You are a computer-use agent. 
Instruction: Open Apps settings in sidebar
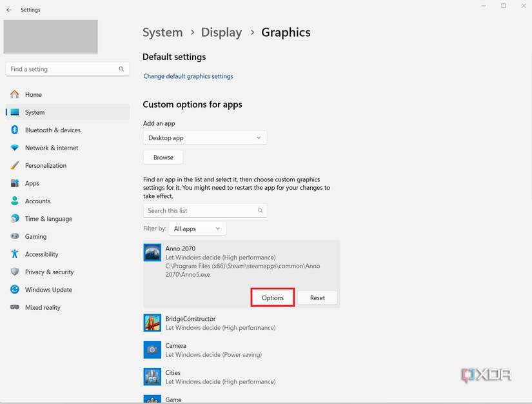coord(68,183)
